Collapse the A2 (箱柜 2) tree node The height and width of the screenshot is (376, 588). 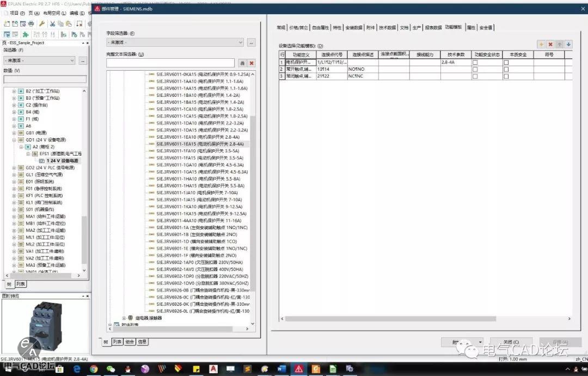21,146
